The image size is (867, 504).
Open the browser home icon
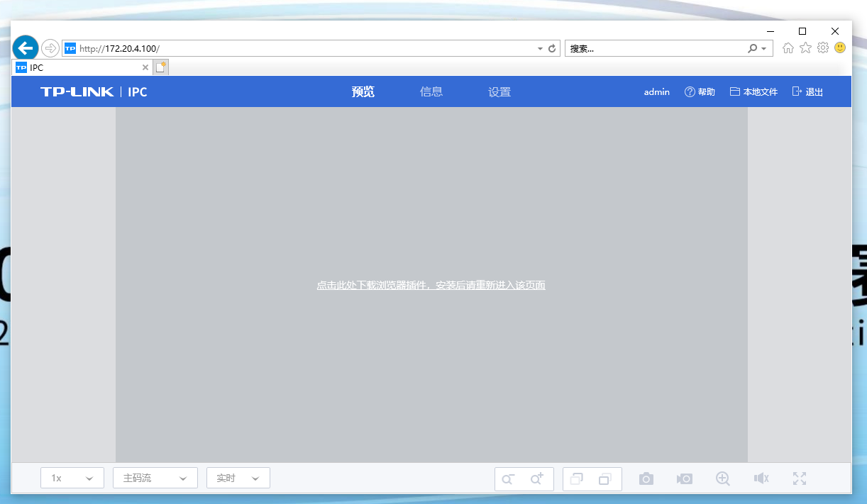pyautogui.click(x=788, y=48)
